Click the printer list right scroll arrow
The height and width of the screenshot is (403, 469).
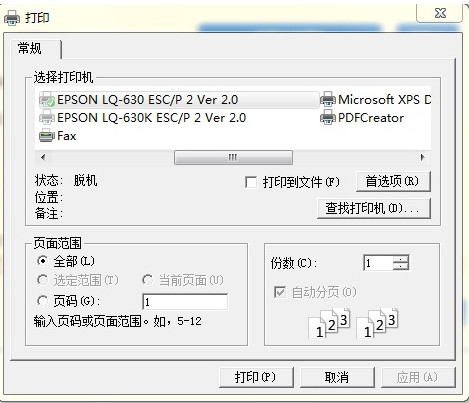pyautogui.click(x=423, y=157)
